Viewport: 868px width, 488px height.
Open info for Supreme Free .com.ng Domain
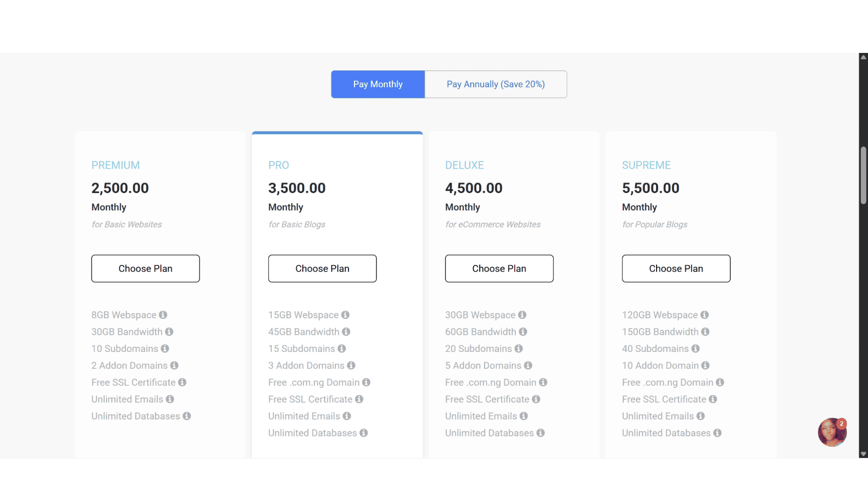(x=720, y=383)
